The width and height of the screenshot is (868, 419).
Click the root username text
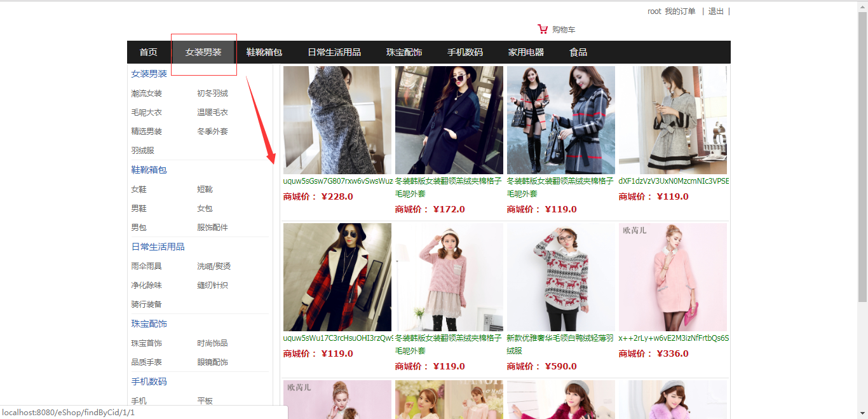654,11
